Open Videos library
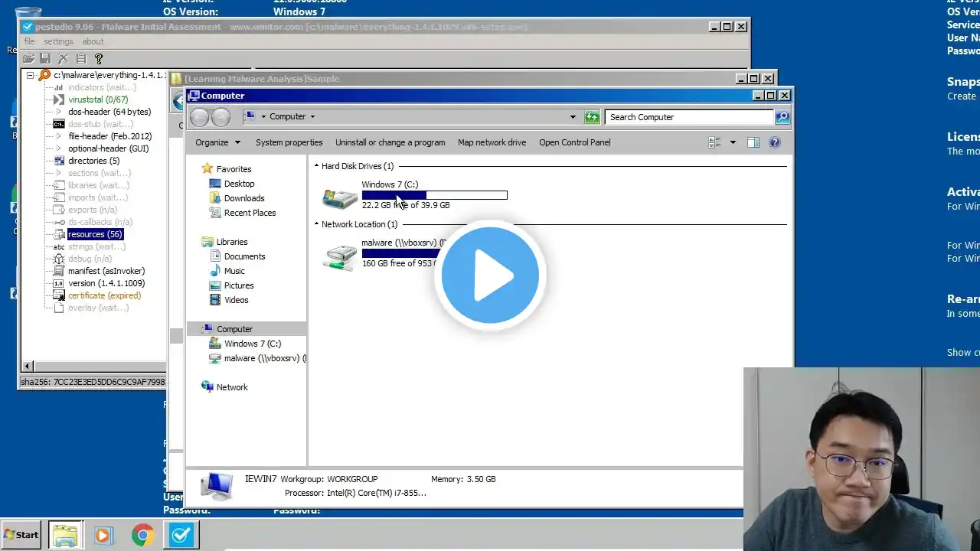Image resolution: width=980 pixels, height=551 pixels. (x=236, y=300)
